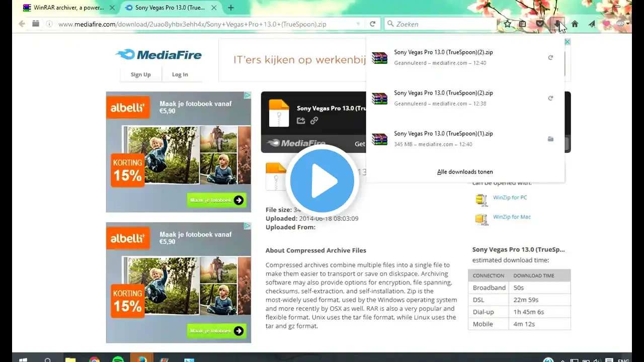Retry the cancelled 12:40 TrueSpoon(2).zip download
The height and width of the screenshot is (362, 644).
pos(550,58)
